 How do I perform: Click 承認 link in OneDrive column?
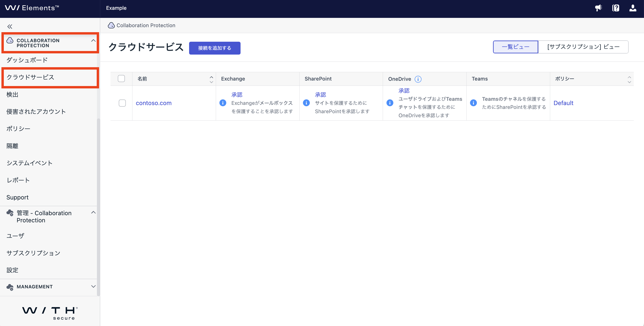404,91
